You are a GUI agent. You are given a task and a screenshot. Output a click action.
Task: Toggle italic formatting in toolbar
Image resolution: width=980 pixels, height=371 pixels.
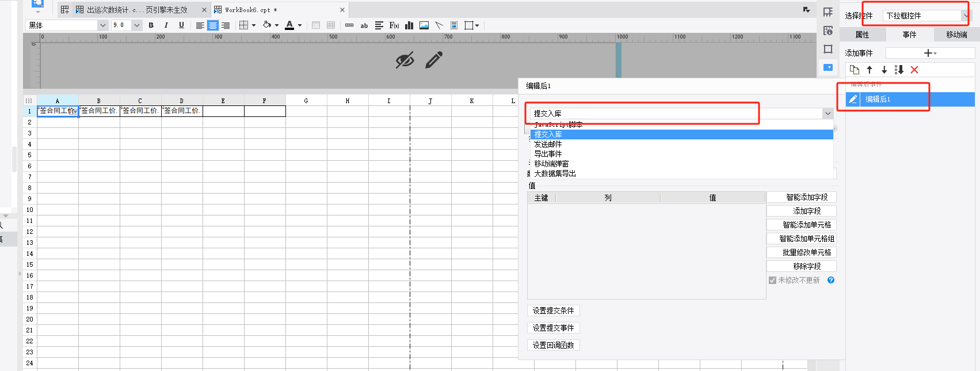click(166, 25)
